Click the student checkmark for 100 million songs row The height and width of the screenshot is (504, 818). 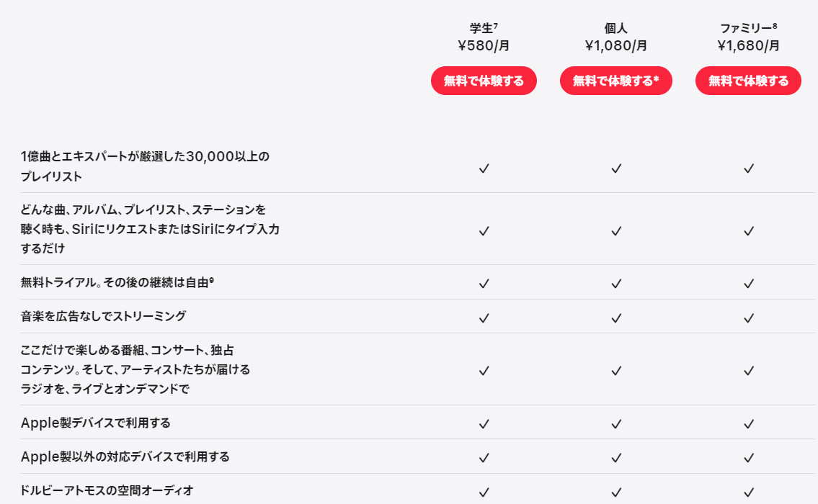tap(484, 168)
